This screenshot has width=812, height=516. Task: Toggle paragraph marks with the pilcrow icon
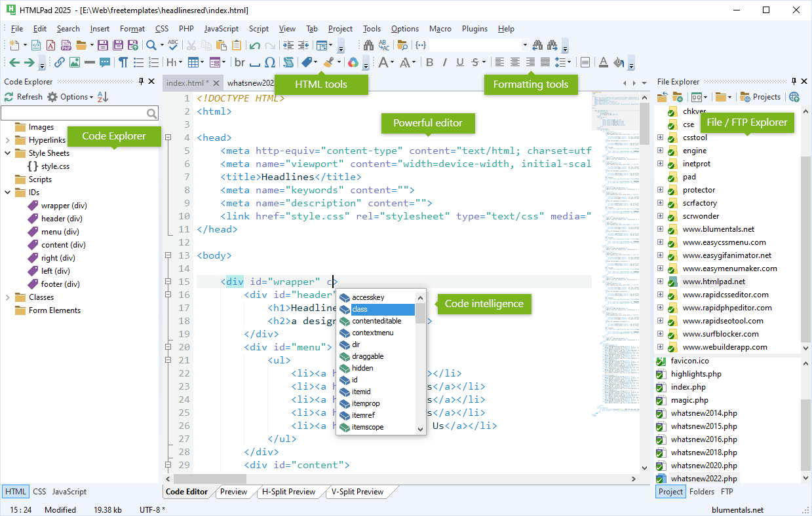123,62
